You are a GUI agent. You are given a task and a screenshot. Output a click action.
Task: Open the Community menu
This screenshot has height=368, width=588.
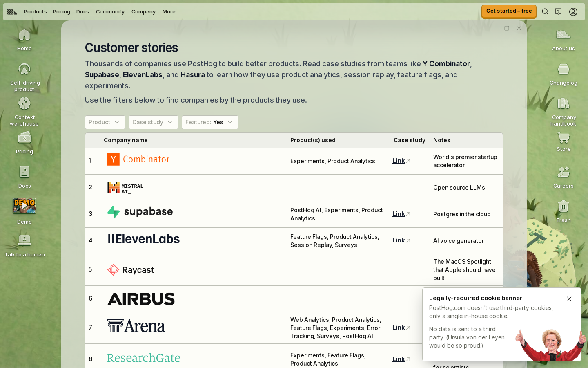point(110,12)
